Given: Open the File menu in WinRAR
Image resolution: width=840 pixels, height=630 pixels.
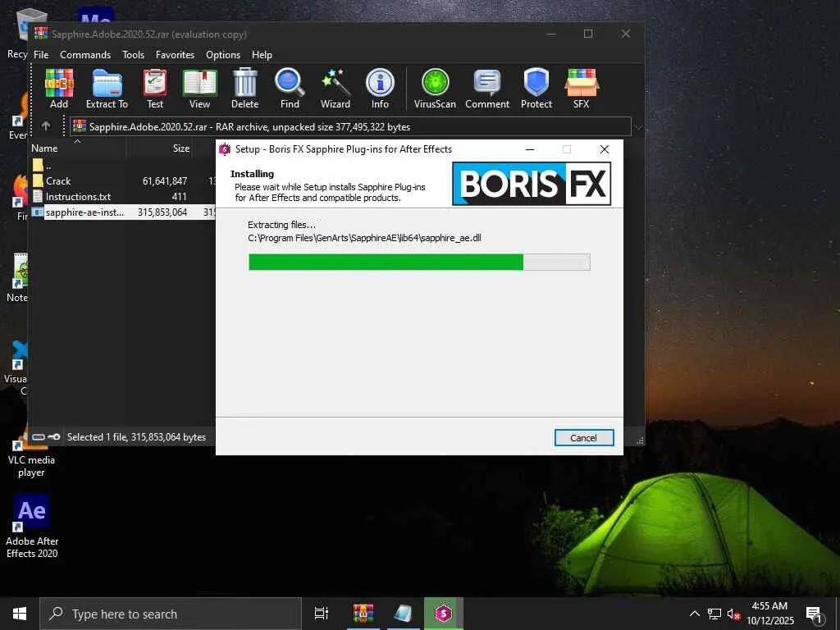Looking at the screenshot, I should [x=41, y=55].
